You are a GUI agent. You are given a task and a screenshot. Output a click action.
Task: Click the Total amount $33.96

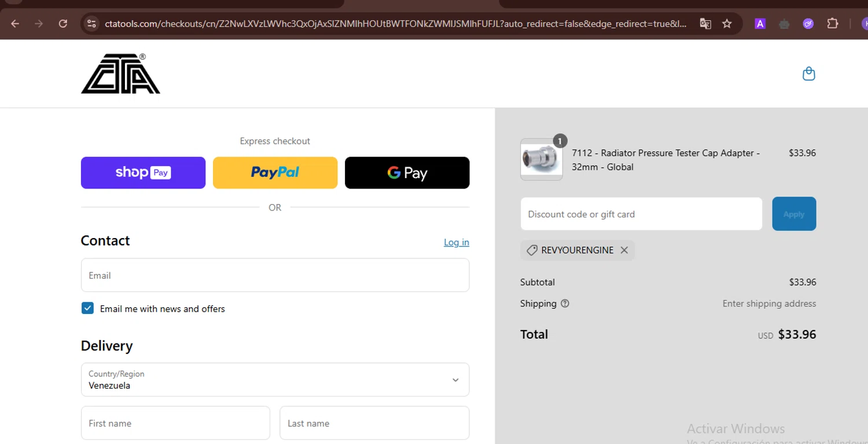pos(797,334)
